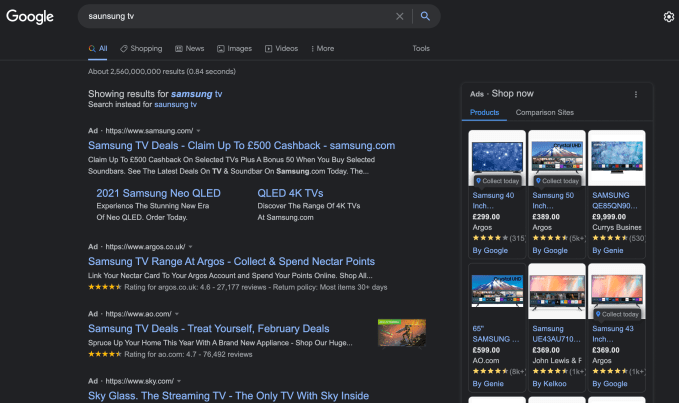Click the 65" SAMSUNG TV image
Viewport: 679px width, 403px height.
click(x=497, y=291)
